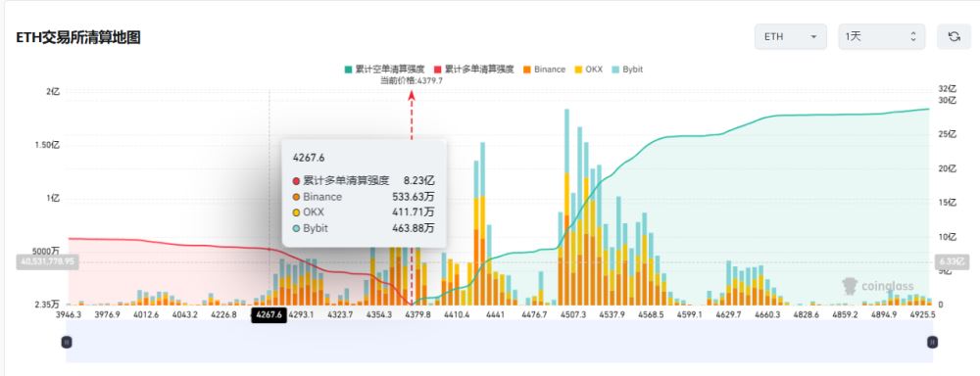This screenshot has height=376, width=980.
Task: Click the 4267.6 x-axis highlighted label
Action: 269,314
